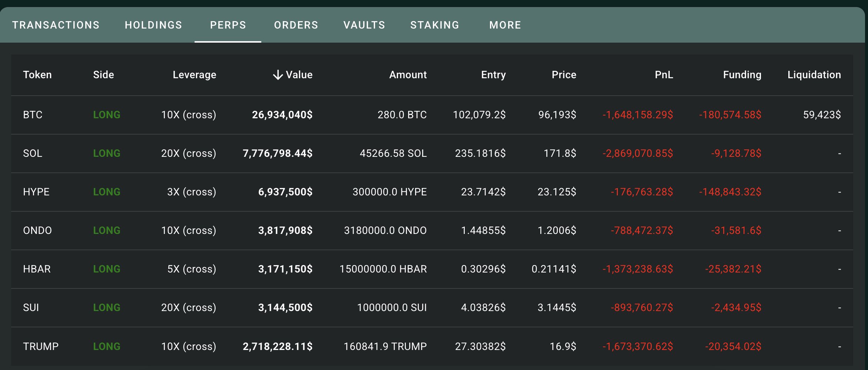Click SOL current price 171.8$
Screen dimensions: 868x370
560,153
